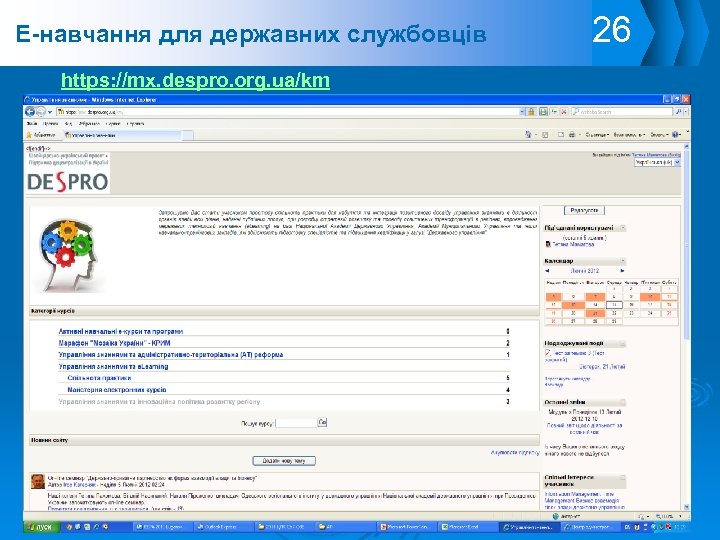Switch to the Outlook Express taskbar button
This screenshot has height=540, width=720.
pyautogui.click(x=222, y=528)
